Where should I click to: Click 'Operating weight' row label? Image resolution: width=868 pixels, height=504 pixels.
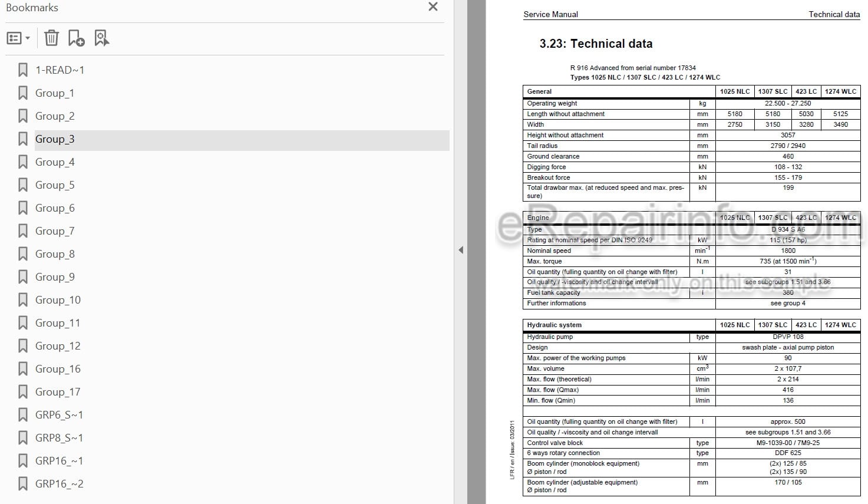552,103
